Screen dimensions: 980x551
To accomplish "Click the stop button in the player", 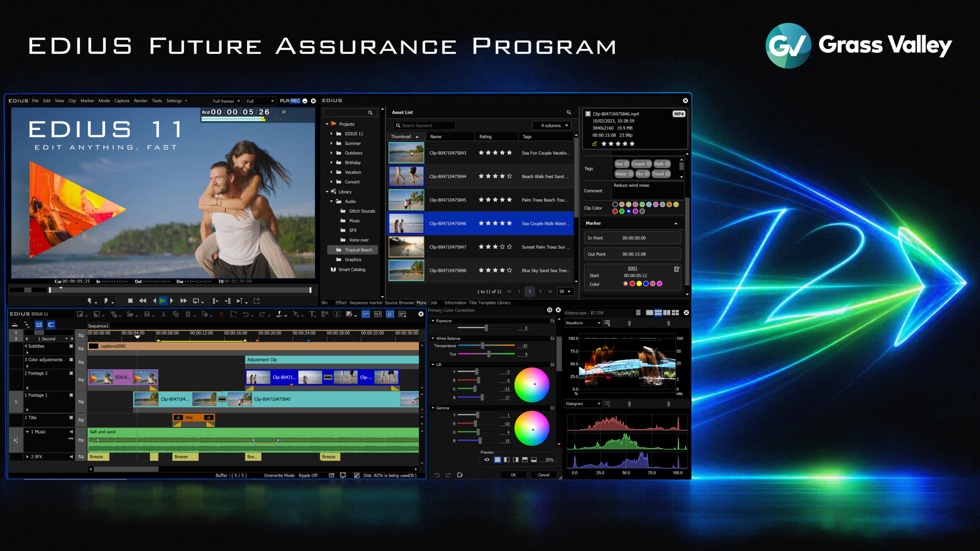I will click(130, 301).
